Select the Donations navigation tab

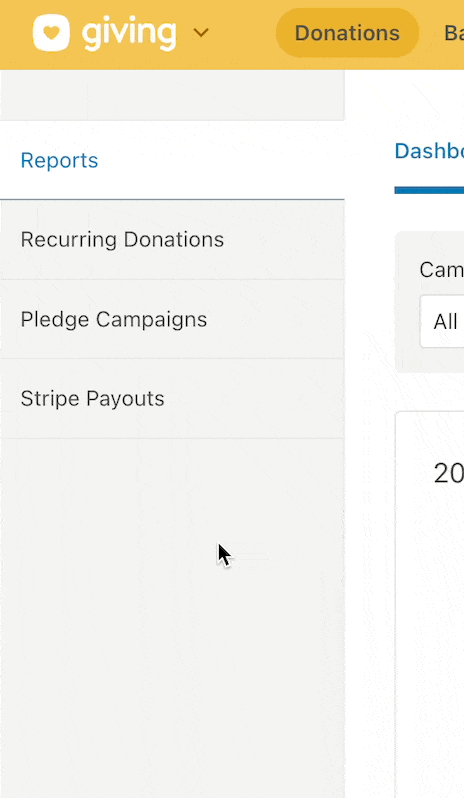click(x=347, y=33)
